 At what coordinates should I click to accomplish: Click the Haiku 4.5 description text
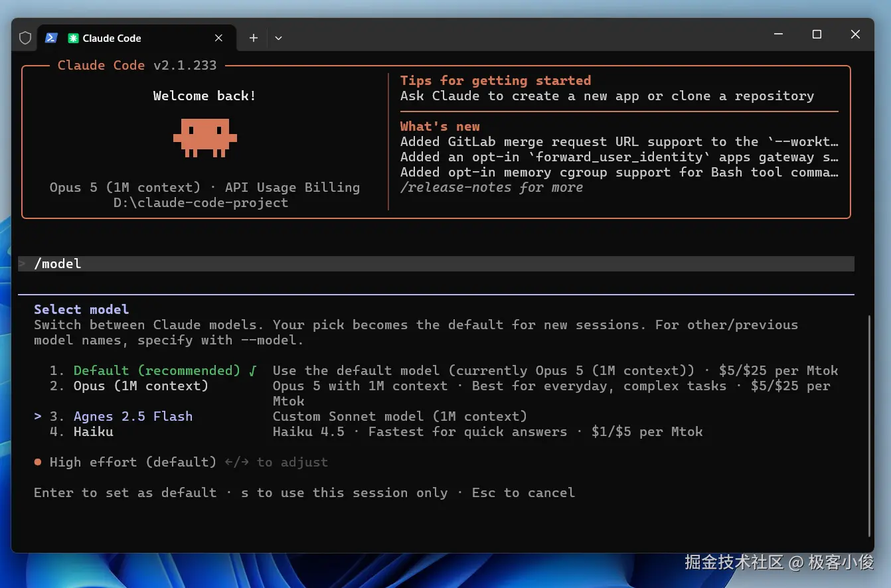pyautogui.click(x=487, y=431)
